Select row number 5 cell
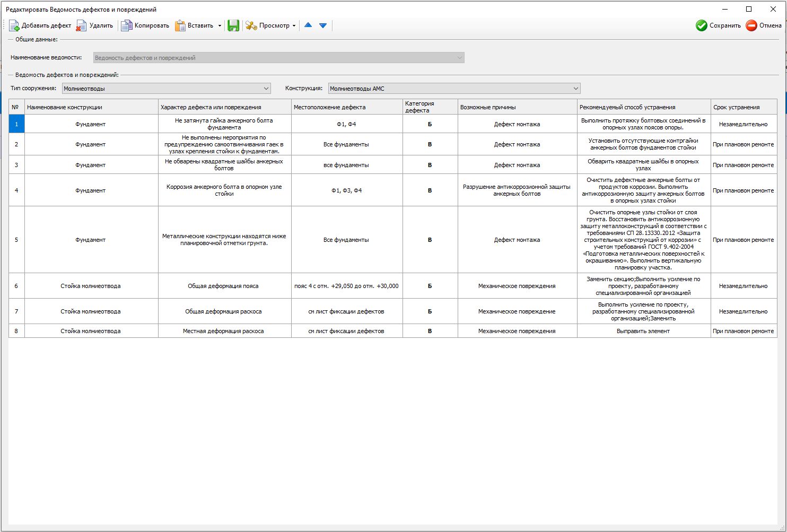 click(16, 240)
